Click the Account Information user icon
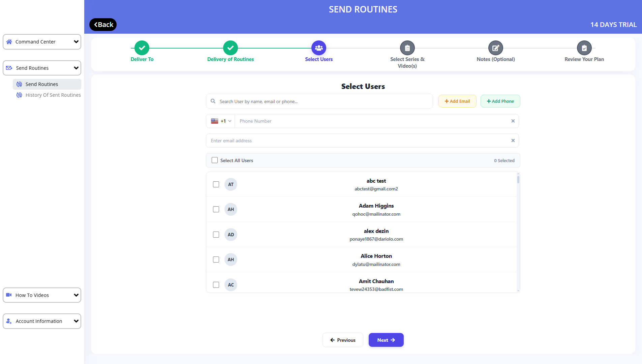 (x=9, y=321)
